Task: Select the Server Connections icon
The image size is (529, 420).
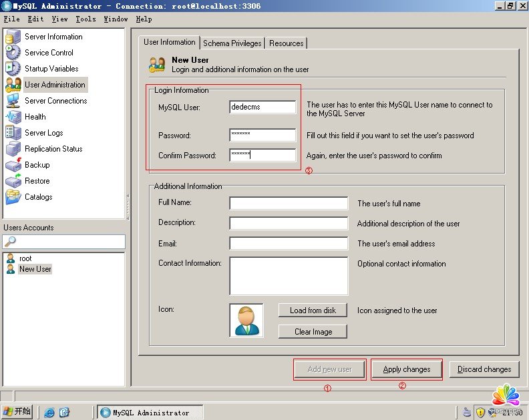Action: 13,101
